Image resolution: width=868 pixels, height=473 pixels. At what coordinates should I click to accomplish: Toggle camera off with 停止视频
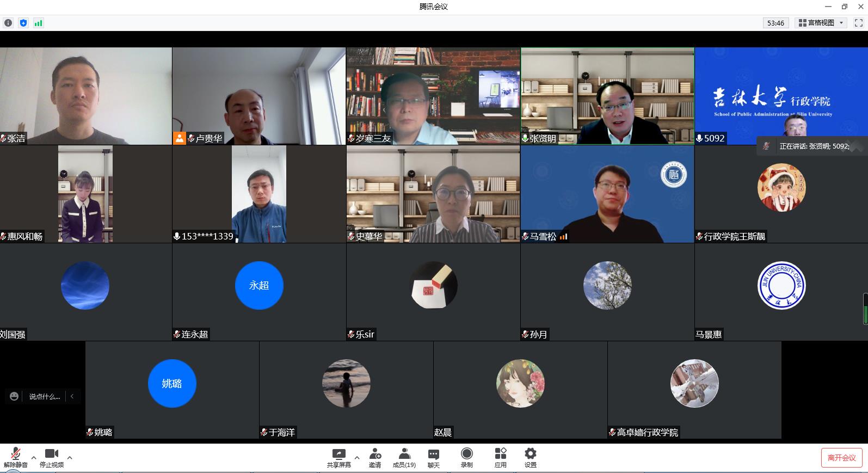[x=51, y=458]
